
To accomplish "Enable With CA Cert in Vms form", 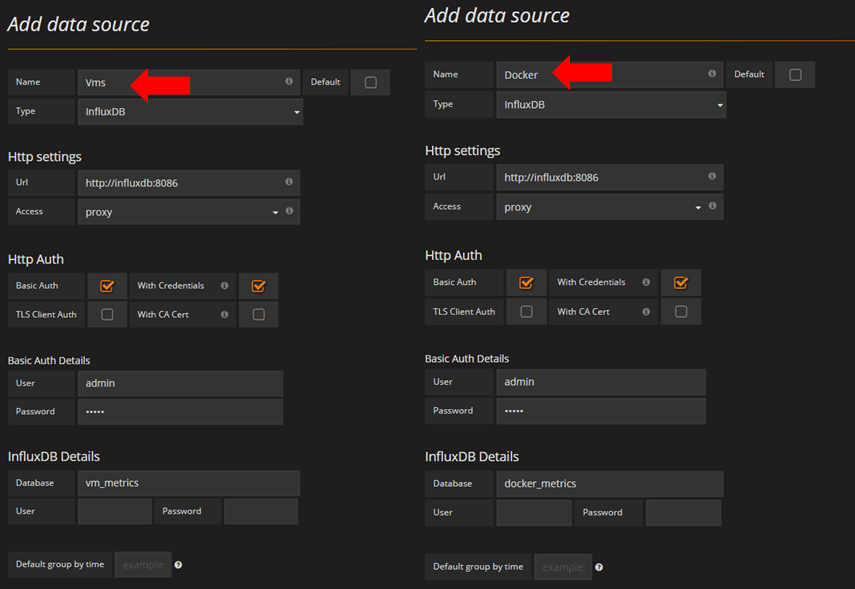I will [x=259, y=315].
